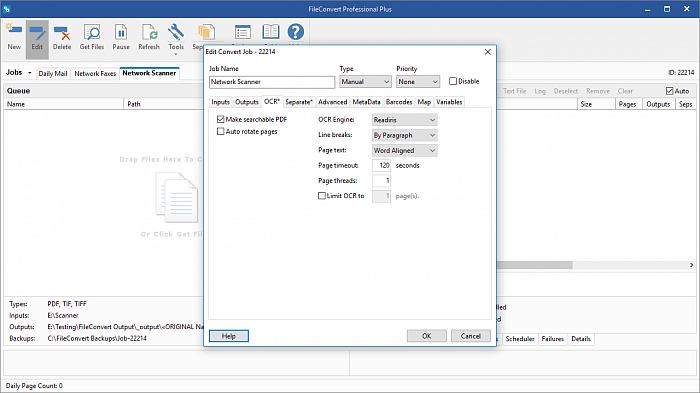Click the blue Help question mark icon

tap(296, 32)
